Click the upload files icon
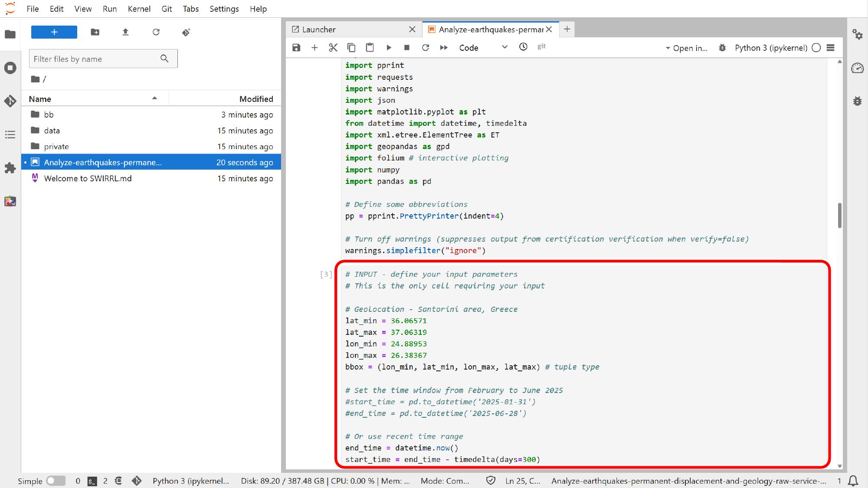This screenshot has height=488, width=868. [x=125, y=32]
